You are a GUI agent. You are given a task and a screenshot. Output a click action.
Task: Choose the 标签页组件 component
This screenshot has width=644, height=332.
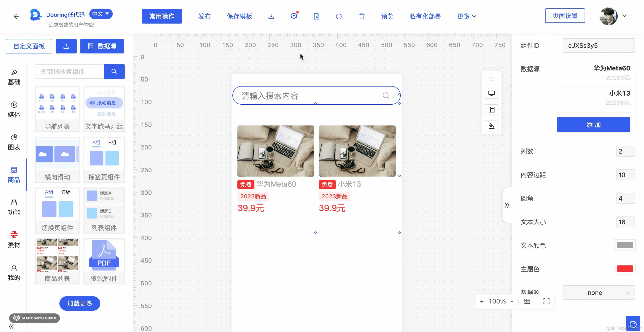tap(104, 160)
